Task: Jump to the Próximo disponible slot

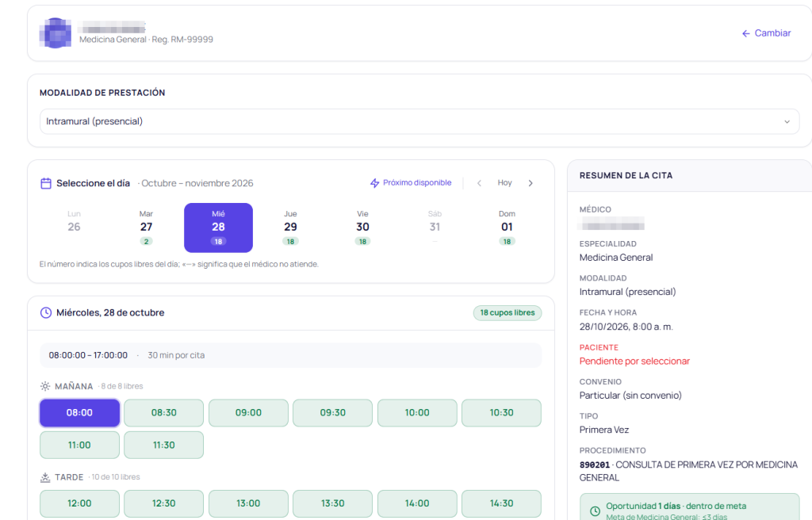Action: coord(411,183)
